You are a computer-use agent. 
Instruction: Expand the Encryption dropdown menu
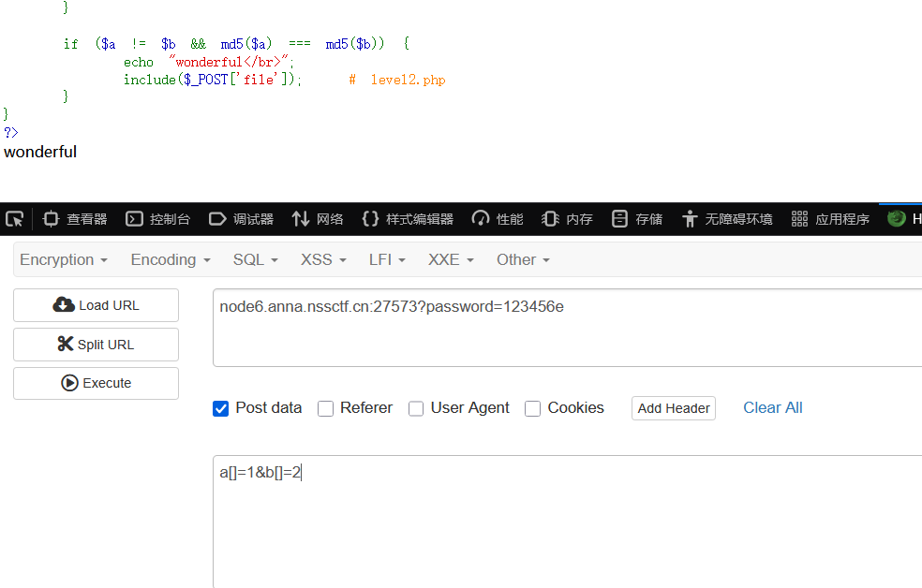point(64,259)
